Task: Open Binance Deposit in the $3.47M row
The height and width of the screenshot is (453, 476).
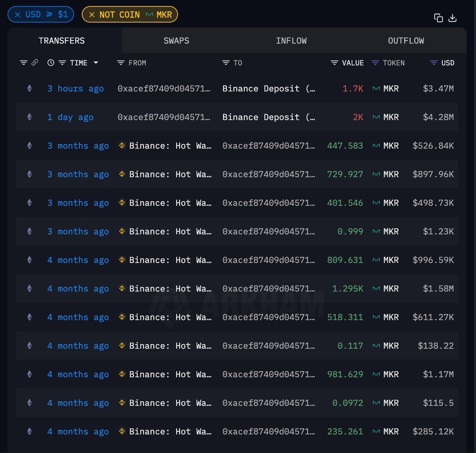Action: (269, 88)
